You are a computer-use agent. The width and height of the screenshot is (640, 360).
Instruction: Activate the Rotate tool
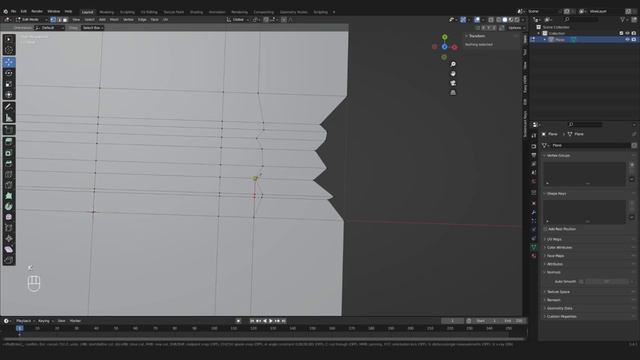9,73
